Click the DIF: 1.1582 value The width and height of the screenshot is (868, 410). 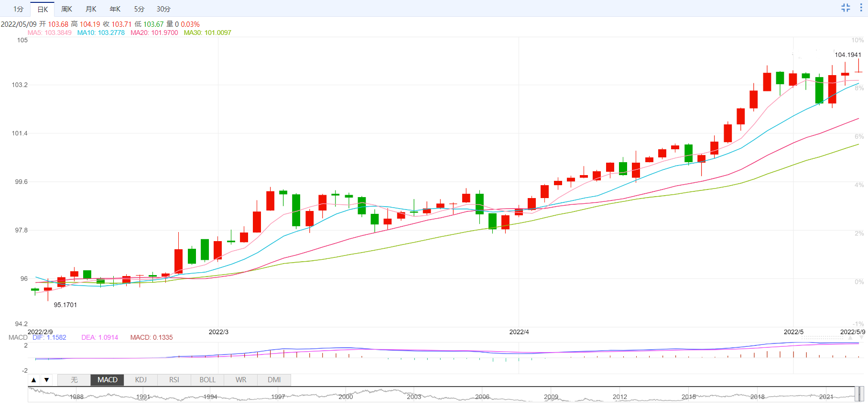[x=49, y=337]
